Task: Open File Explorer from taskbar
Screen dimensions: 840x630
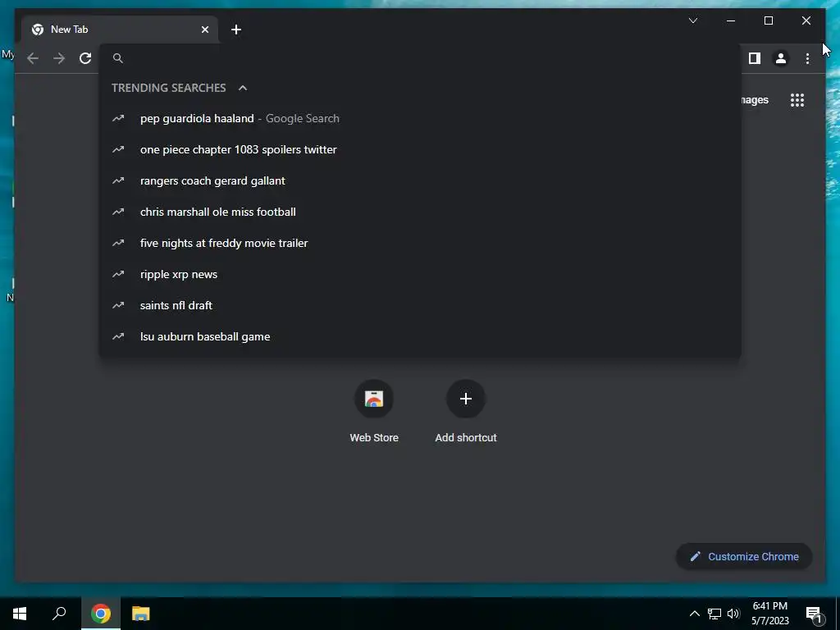Action: [x=141, y=614]
